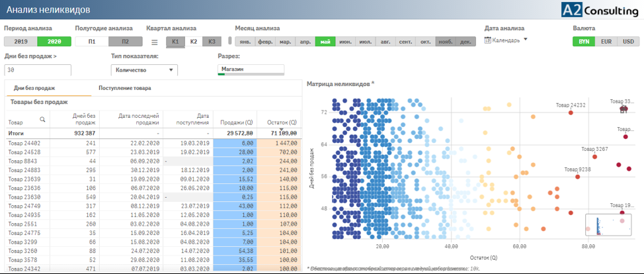
Task: Select row Товар 2551
Action: 153,224
